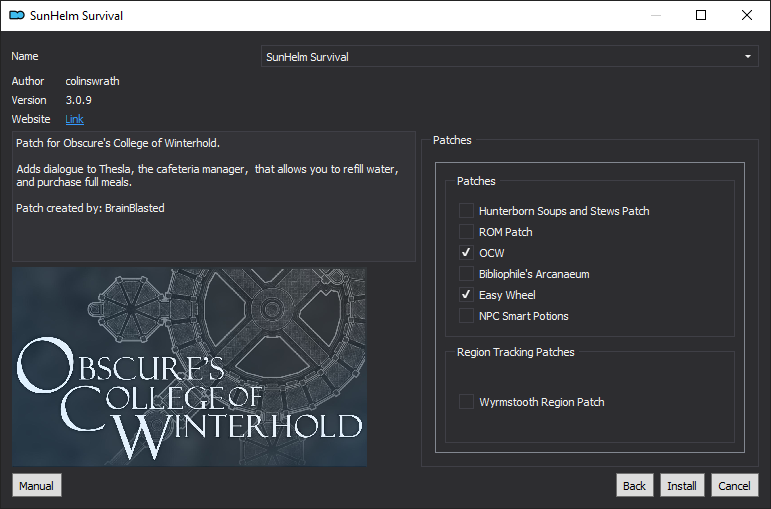Click 'Patch created by: BrainBlasted' text

click(x=90, y=208)
